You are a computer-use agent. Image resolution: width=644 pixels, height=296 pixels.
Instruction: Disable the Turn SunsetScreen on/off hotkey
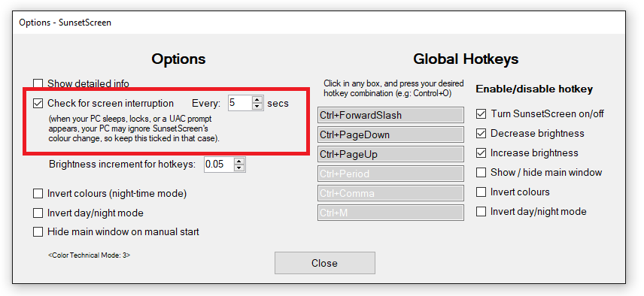tap(481, 114)
